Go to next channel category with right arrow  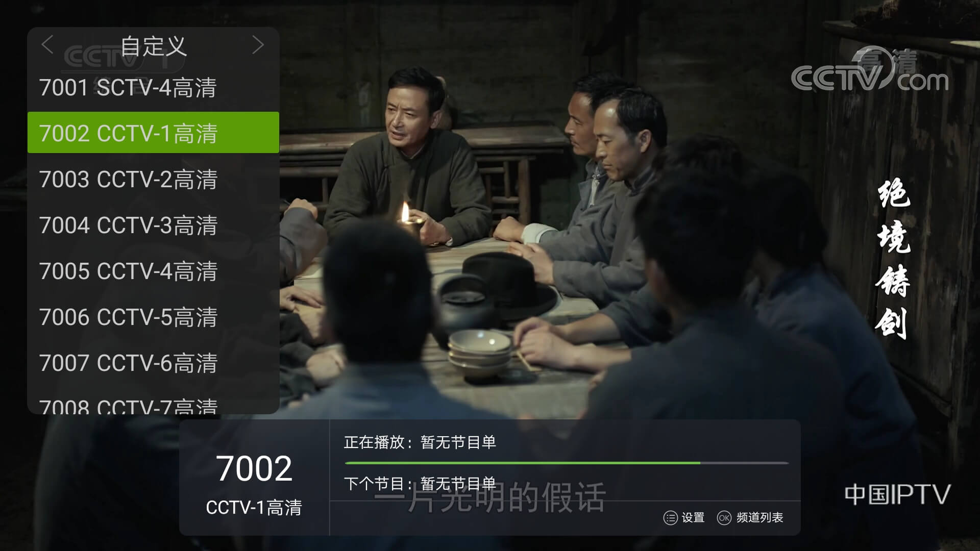(x=258, y=45)
